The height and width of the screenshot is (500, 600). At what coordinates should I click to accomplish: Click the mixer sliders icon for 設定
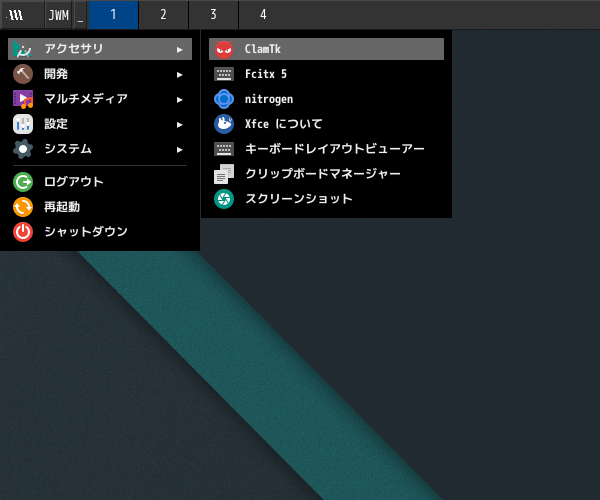[23, 124]
